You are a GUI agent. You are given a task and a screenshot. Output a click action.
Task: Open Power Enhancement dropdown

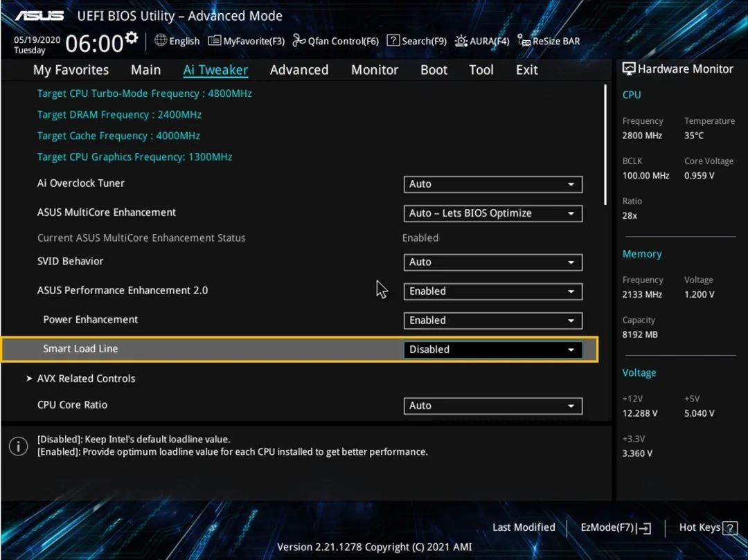(x=493, y=320)
